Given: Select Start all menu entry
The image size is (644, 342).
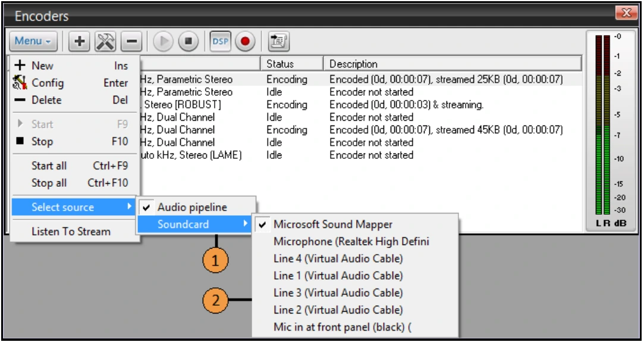Looking at the screenshot, I should pyautogui.click(x=75, y=166).
